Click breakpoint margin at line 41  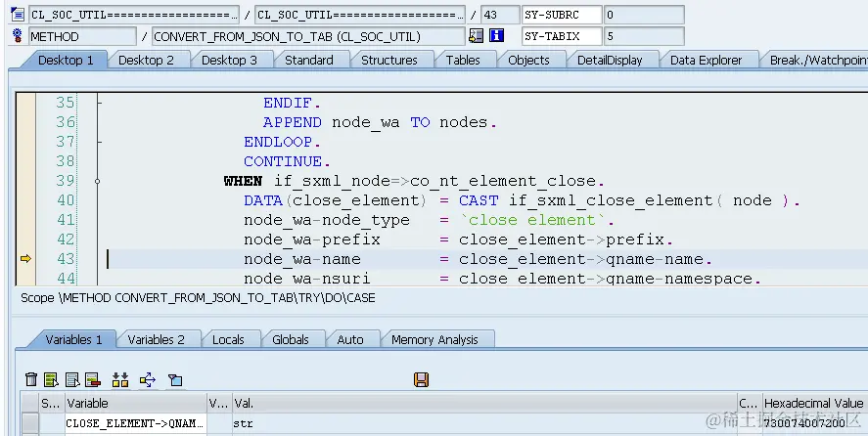25,220
